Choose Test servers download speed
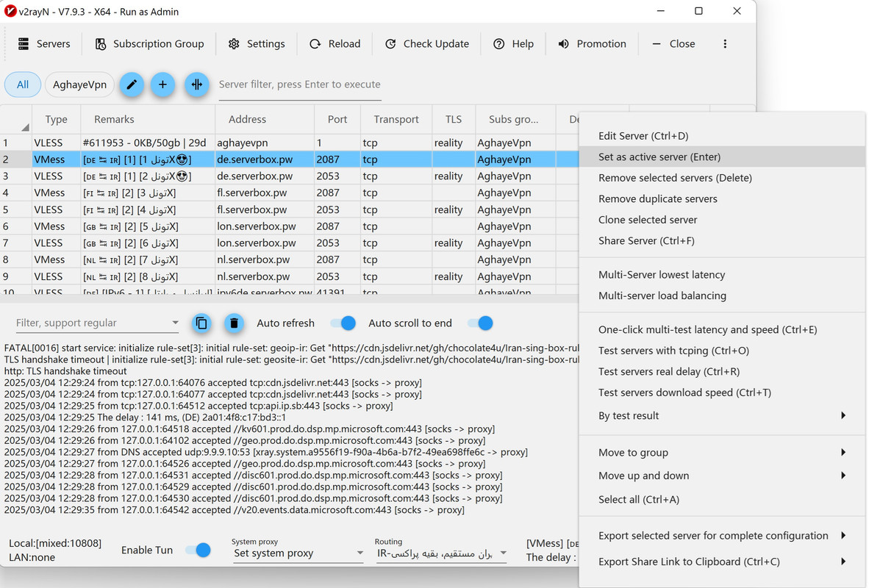 [x=722, y=392]
